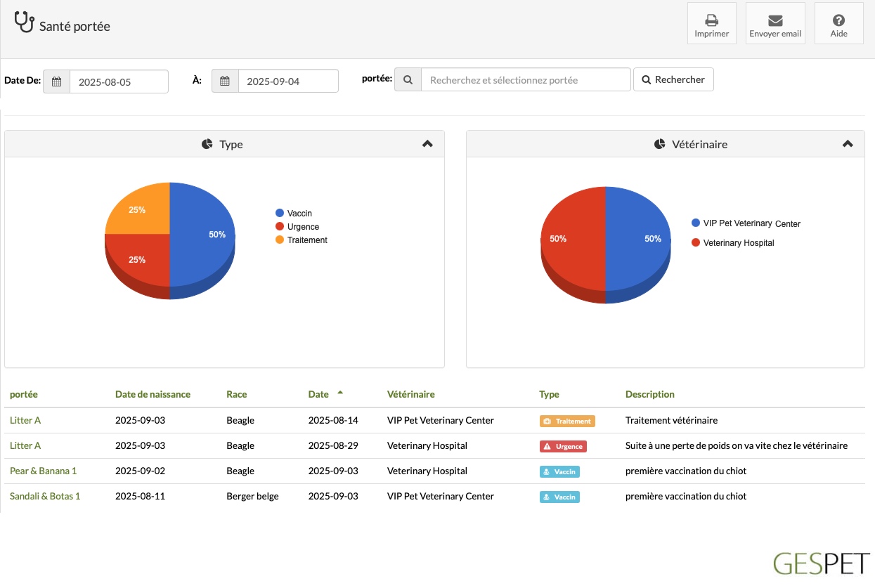Click the pie icon in Vétérinaire header

[659, 144]
